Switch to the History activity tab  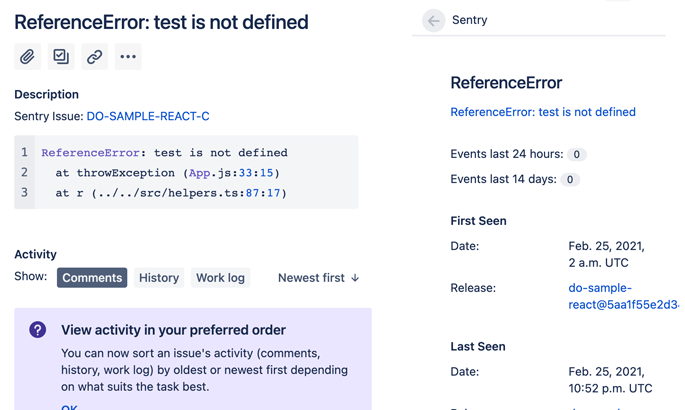tap(159, 278)
